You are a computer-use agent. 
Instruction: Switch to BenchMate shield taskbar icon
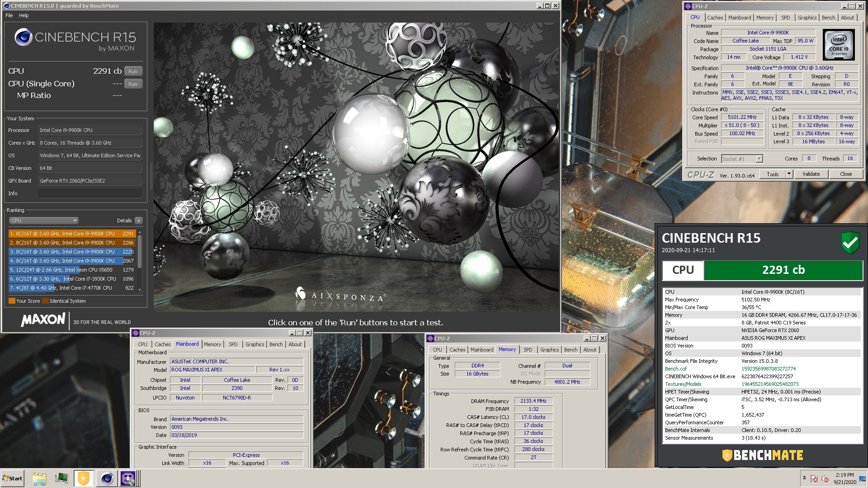[x=84, y=479]
